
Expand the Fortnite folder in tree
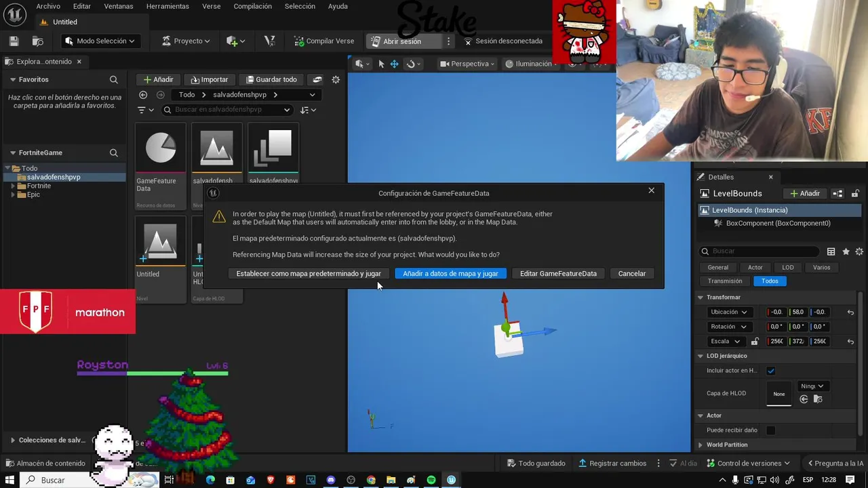(x=13, y=186)
